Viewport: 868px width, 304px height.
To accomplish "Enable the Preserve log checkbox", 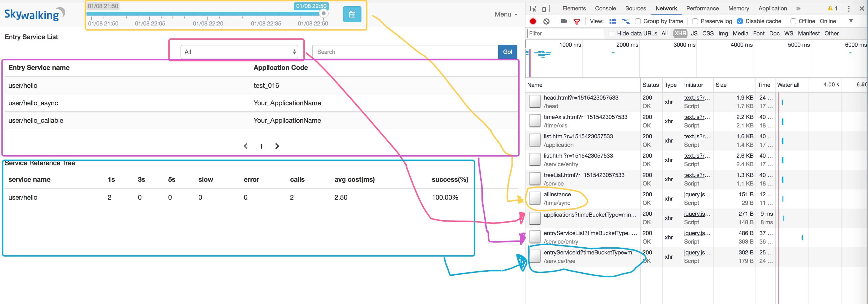I will [x=695, y=21].
